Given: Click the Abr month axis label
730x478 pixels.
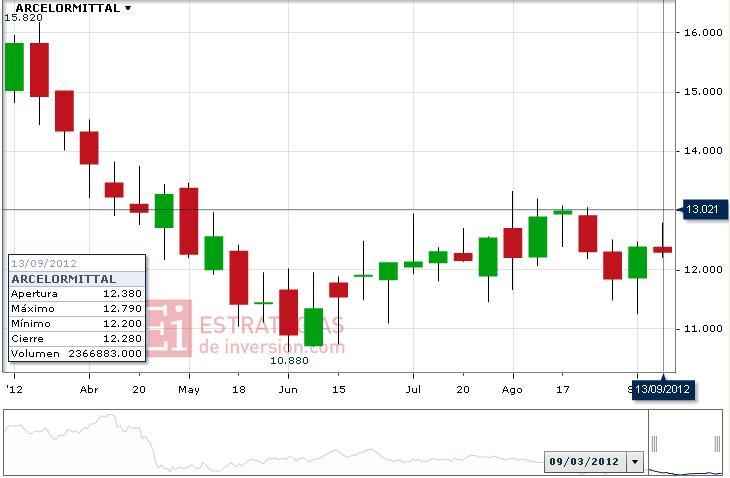Looking at the screenshot, I should [89, 390].
